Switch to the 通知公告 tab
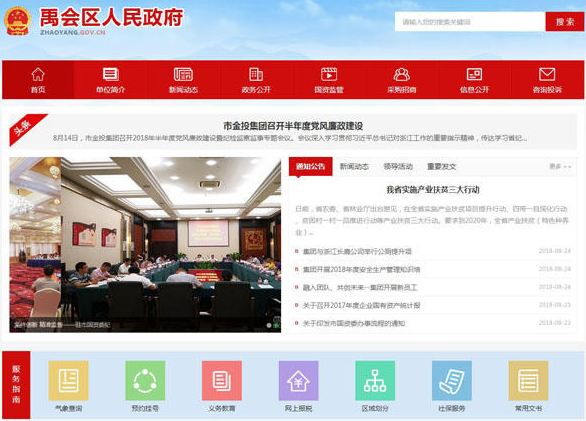The image size is (586, 421). click(311, 166)
